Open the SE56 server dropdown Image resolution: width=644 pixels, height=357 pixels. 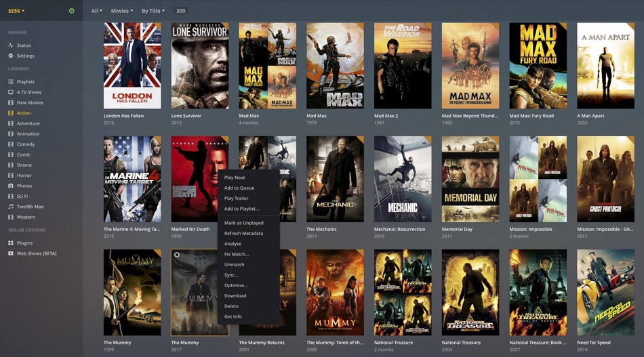pyautogui.click(x=16, y=11)
